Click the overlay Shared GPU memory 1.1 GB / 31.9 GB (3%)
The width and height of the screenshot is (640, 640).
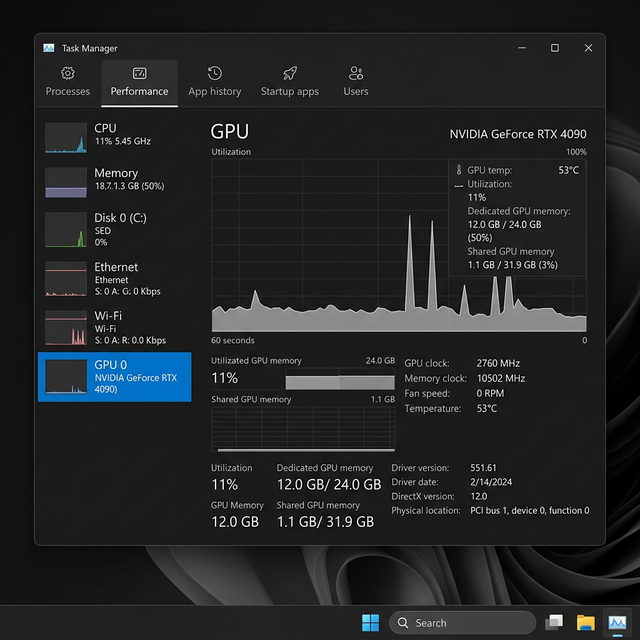(513, 265)
